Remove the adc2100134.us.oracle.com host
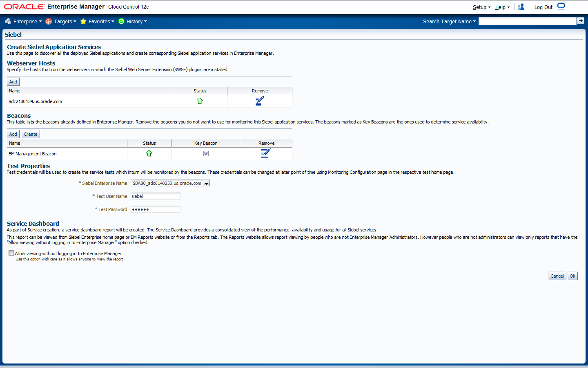588x368 pixels. click(259, 101)
